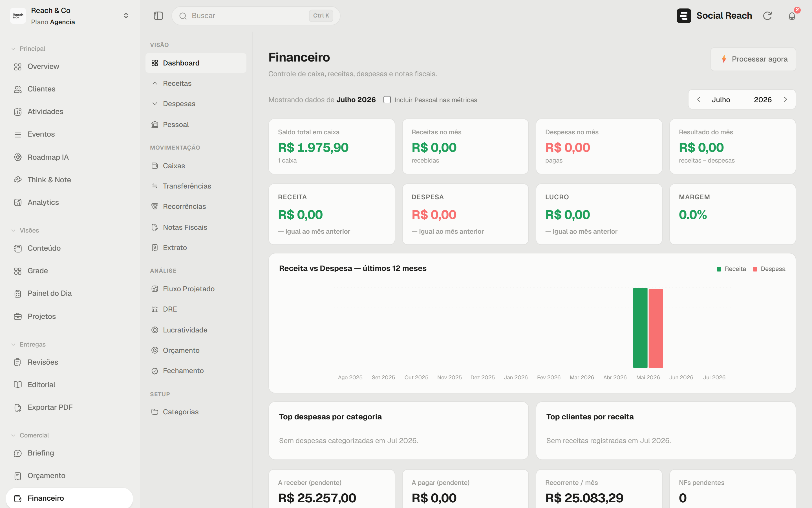The image size is (812, 508).
Task: Click Analytics chart icon
Action: point(18,202)
